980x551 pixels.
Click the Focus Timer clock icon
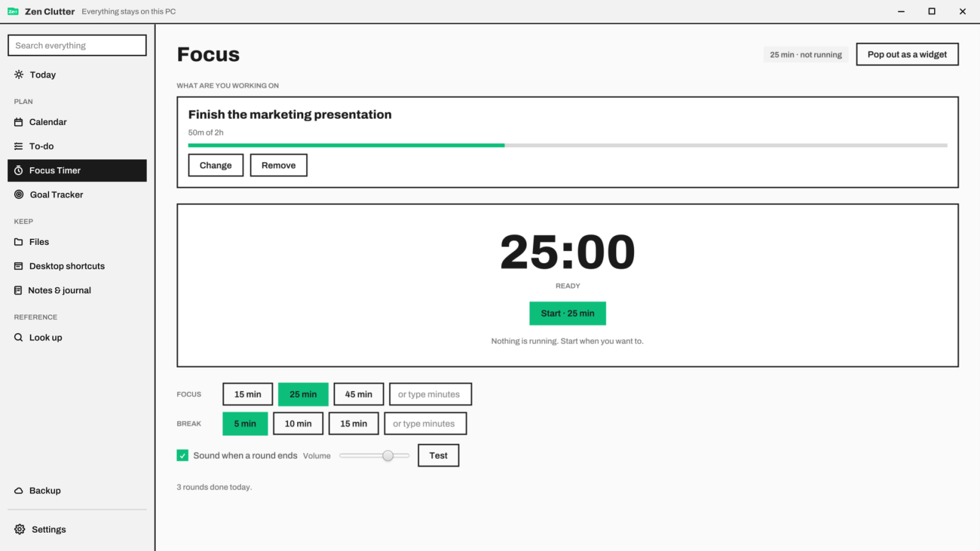coord(18,170)
